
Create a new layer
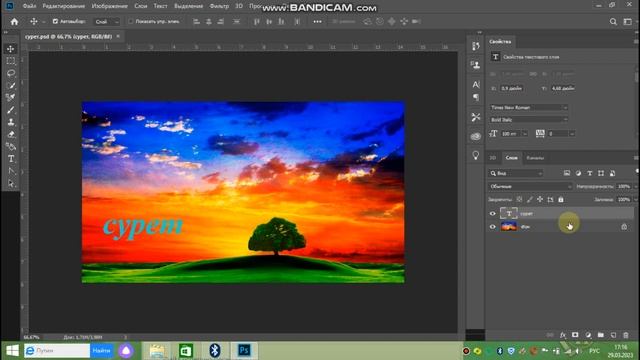(613, 335)
